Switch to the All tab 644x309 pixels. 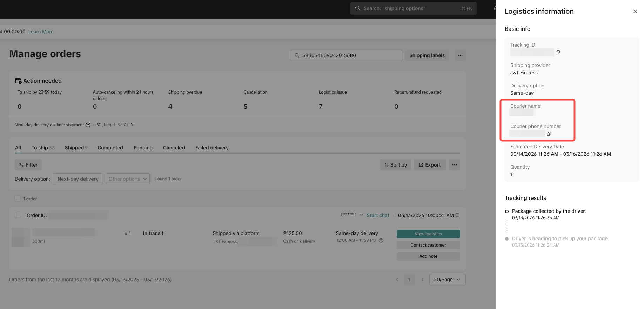(x=18, y=148)
